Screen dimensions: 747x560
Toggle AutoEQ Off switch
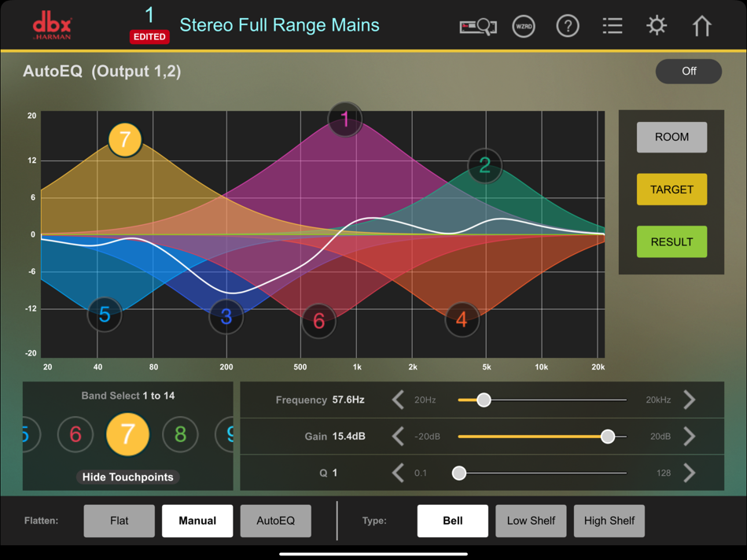click(688, 71)
